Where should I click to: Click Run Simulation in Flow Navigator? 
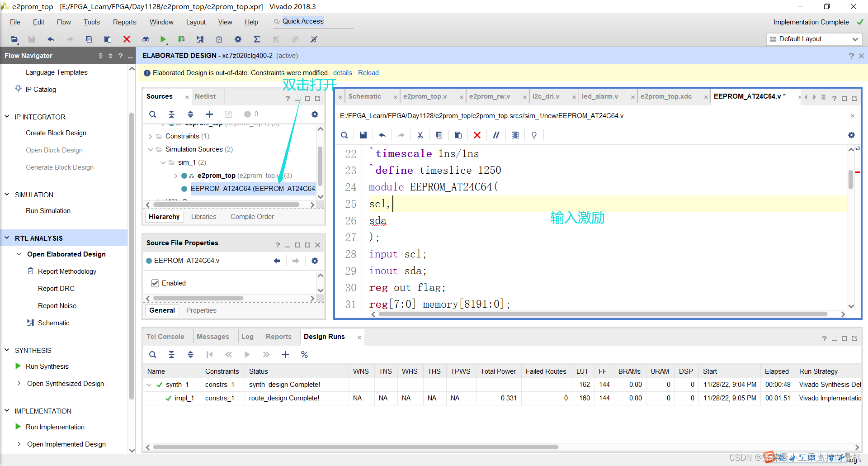point(48,211)
